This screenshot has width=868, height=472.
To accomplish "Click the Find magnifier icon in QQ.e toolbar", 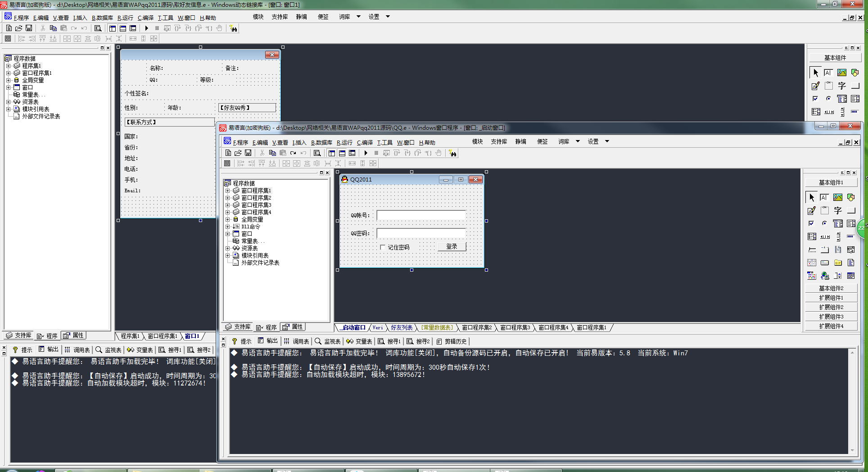I will click(317, 153).
